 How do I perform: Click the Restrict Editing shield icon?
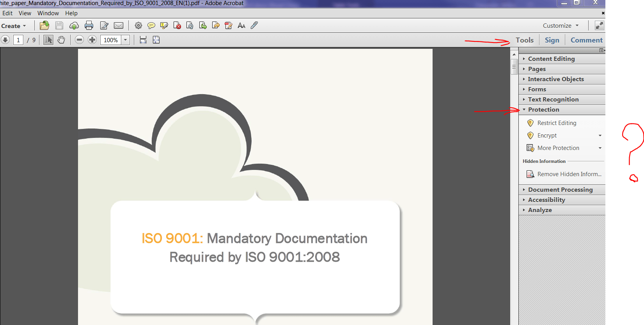tap(530, 123)
